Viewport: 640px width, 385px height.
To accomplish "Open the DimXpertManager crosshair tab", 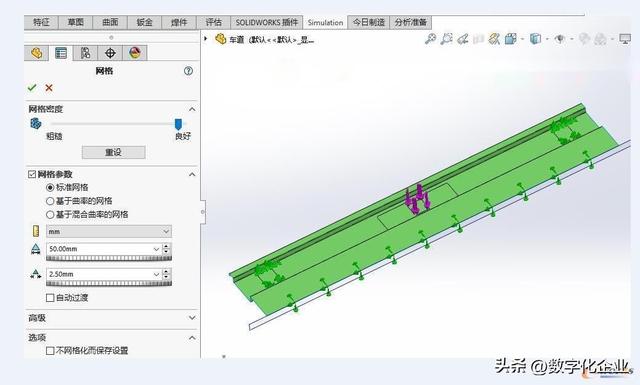I will [110, 53].
